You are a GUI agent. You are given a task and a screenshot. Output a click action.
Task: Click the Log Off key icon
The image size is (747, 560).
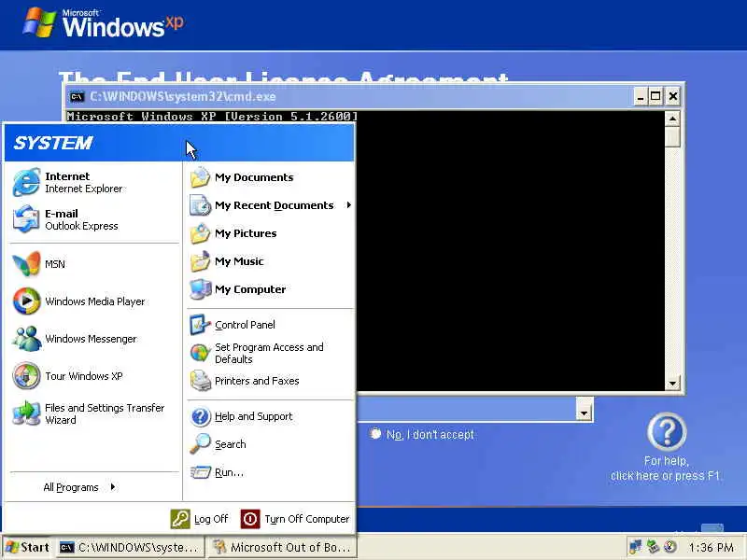pyautogui.click(x=180, y=519)
